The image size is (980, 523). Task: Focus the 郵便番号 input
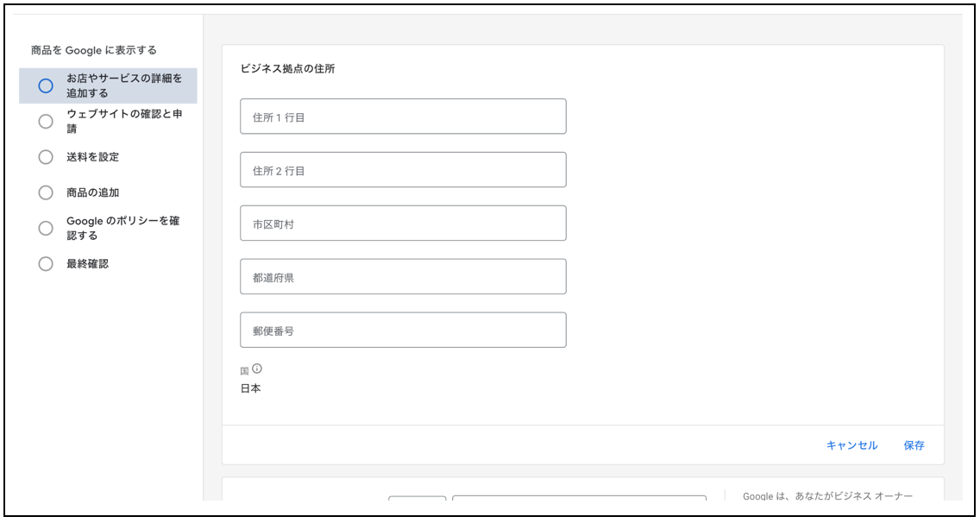(403, 331)
